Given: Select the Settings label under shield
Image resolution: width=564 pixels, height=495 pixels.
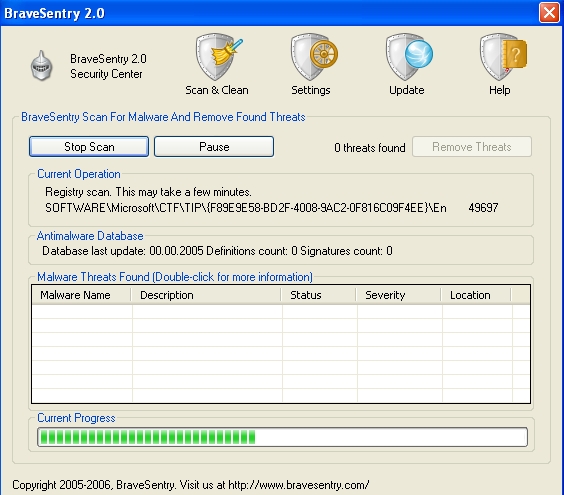Looking at the screenshot, I should coord(311,90).
